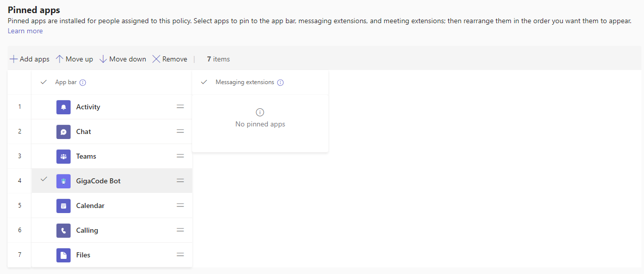Viewport: 644px width, 274px height.
Task: Toggle the App bar select-all checkmark
Action: click(43, 82)
